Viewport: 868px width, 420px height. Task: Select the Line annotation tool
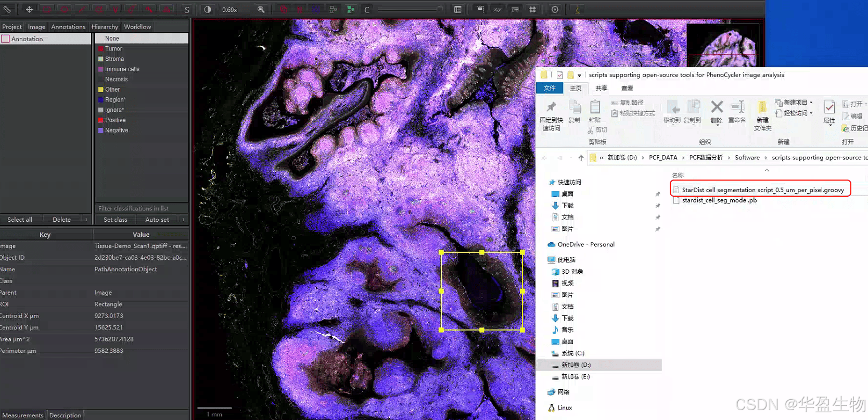[82, 9]
